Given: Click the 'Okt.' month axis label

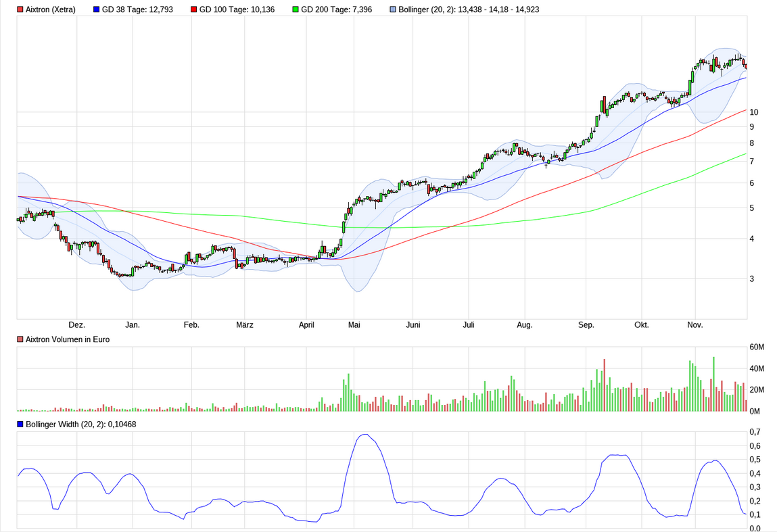Looking at the screenshot, I should pos(641,325).
